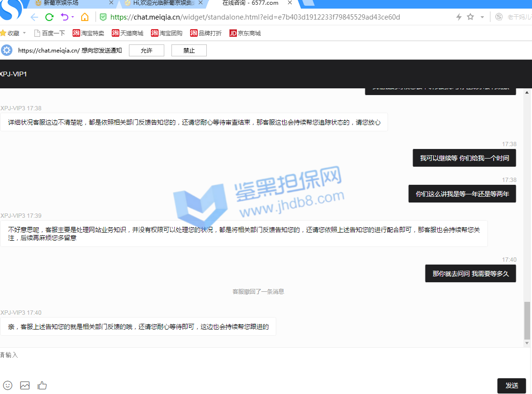
Task: Reload the page with refresh icon
Action: point(49,17)
